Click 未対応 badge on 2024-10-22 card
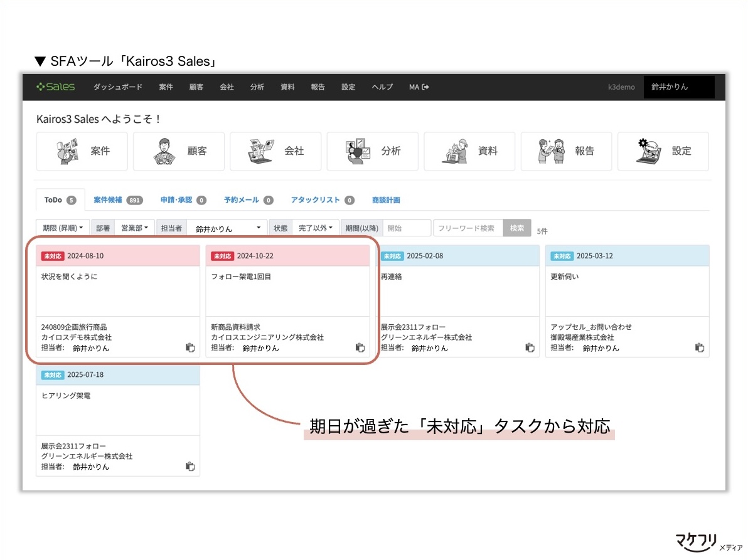 pyautogui.click(x=222, y=256)
